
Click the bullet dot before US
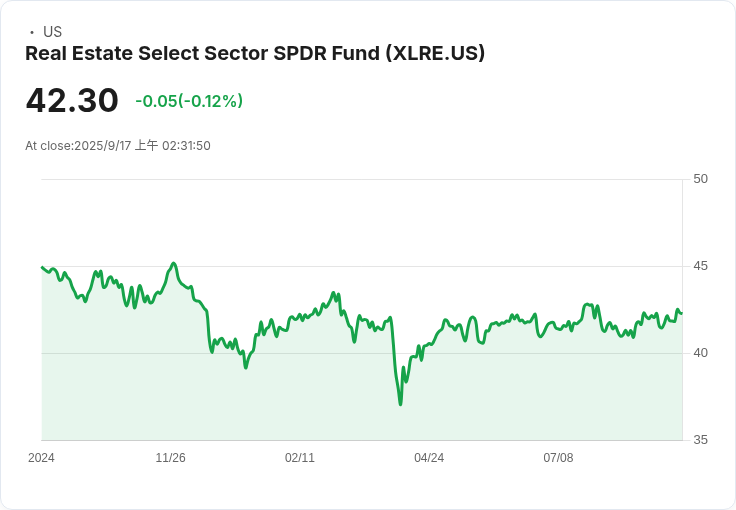[32, 32]
